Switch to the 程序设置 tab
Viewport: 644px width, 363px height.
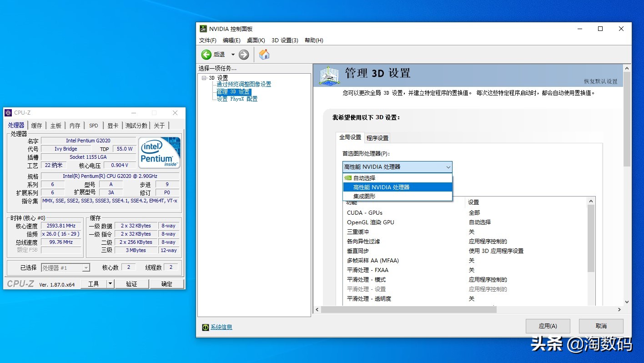coord(377,137)
